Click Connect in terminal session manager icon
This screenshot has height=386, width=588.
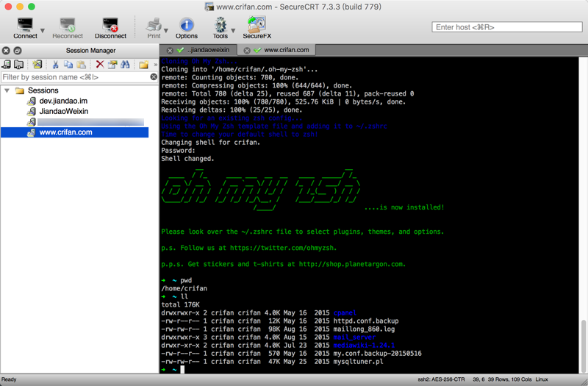[x=7, y=65]
